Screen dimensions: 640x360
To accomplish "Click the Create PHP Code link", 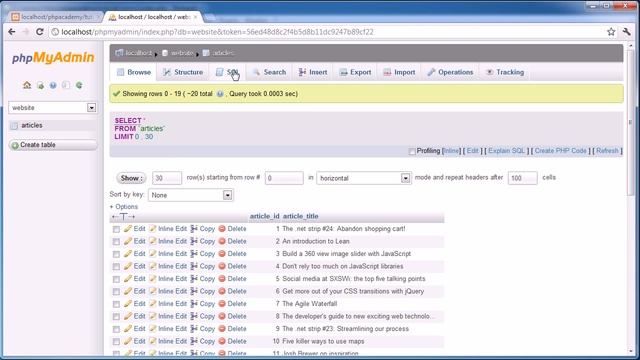I will tap(560, 151).
